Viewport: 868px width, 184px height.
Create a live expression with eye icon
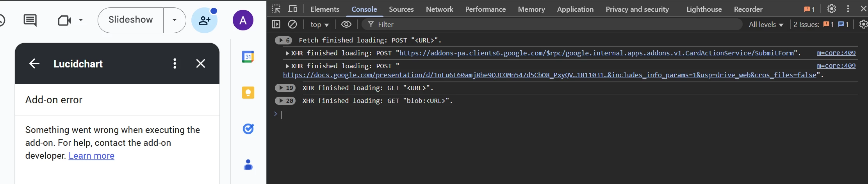click(x=346, y=25)
